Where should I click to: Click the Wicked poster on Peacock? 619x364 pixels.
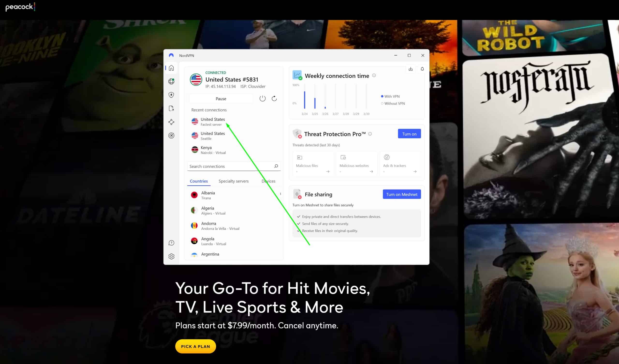pos(541,294)
